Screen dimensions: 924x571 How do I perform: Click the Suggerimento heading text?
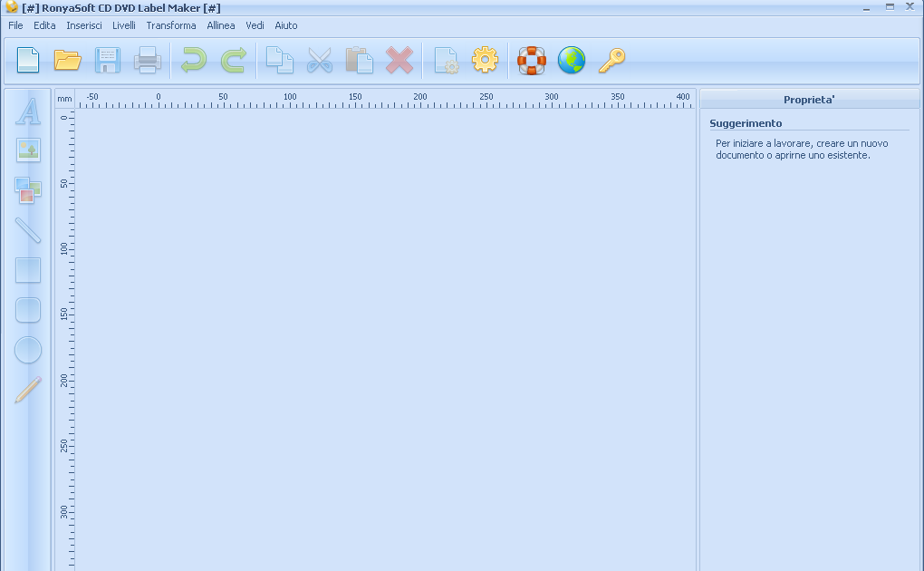pyautogui.click(x=746, y=123)
